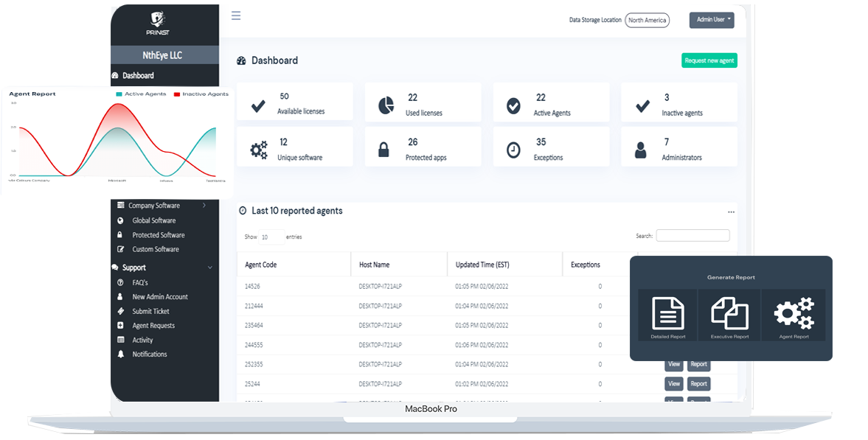The width and height of the screenshot is (868, 440).
Task: Open Submit Ticket in sidebar
Action: click(x=150, y=311)
